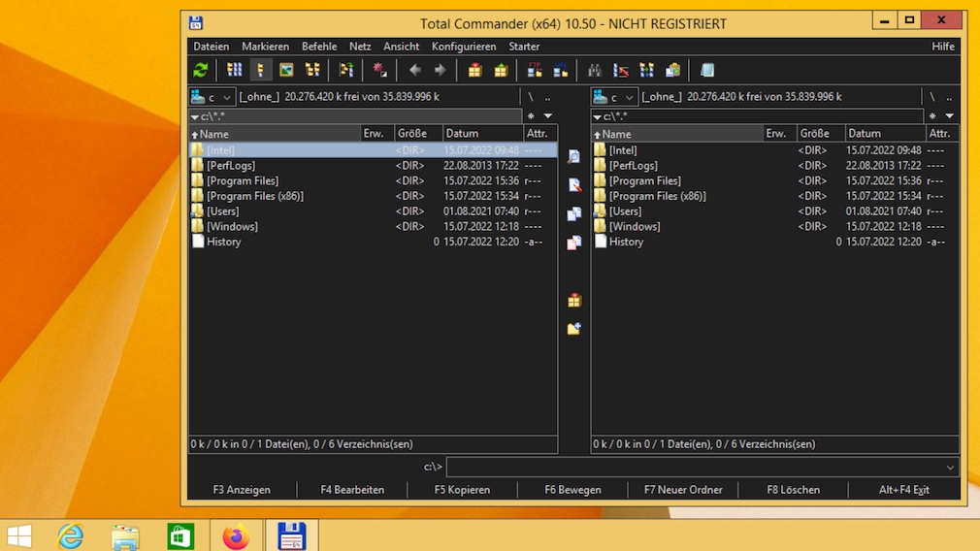Screen dimensions: 980x551
Task: Open the Markieren menu
Action: [x=266, y=47]
